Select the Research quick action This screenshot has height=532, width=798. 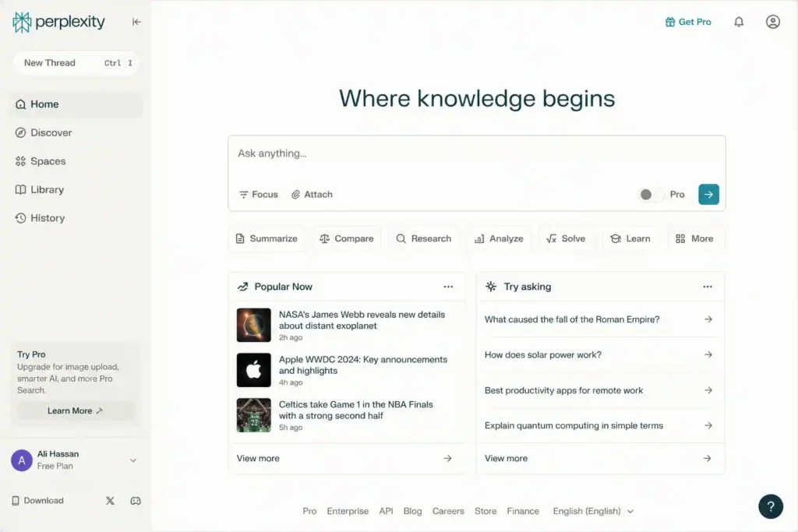click(424, 238)
